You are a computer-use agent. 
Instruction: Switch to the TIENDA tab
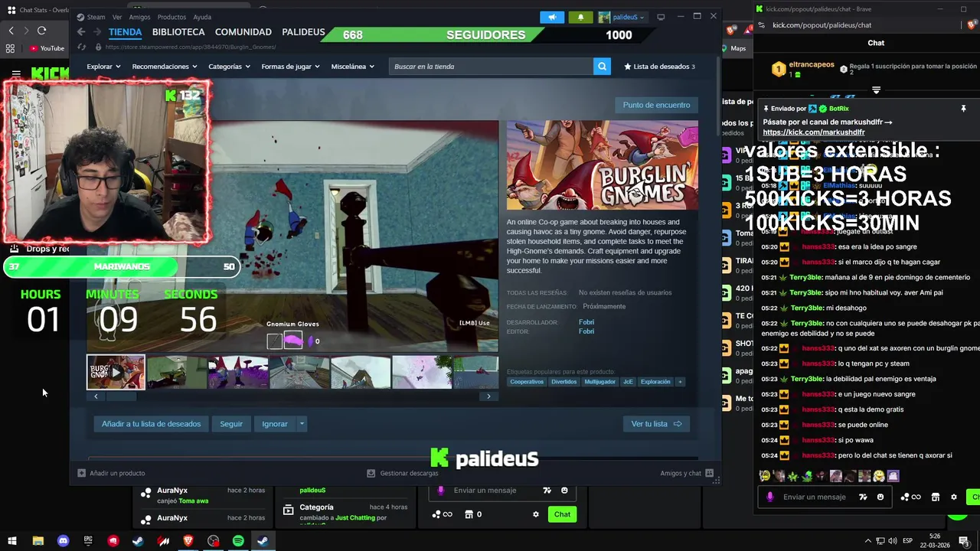click(x=125, y=32)
